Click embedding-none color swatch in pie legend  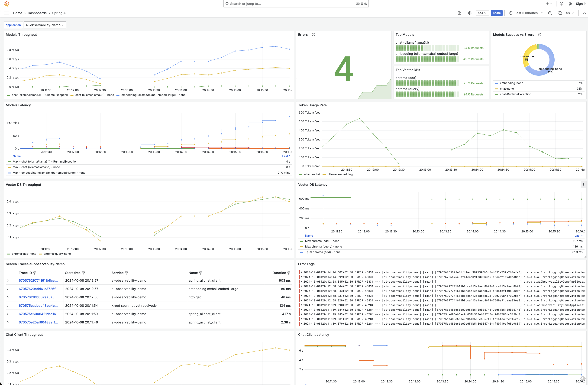coord(496,83)
